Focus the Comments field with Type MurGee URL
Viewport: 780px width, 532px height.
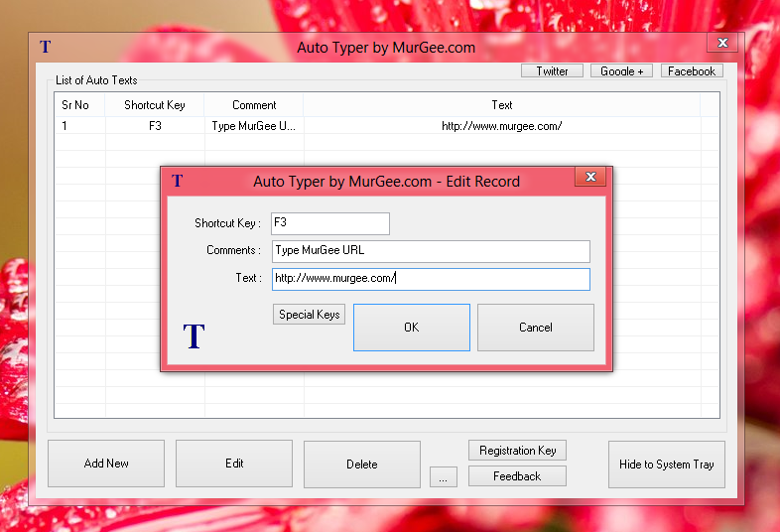pos(431,251)
